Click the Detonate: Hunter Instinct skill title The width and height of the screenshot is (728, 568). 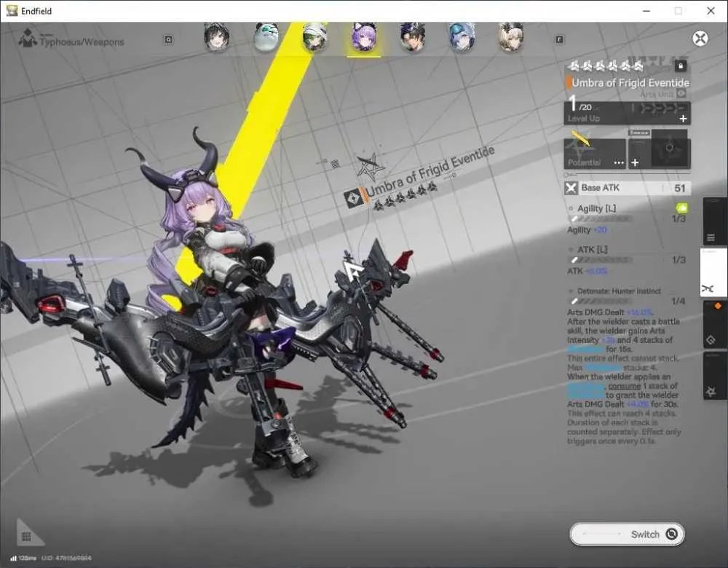[619, 291]
